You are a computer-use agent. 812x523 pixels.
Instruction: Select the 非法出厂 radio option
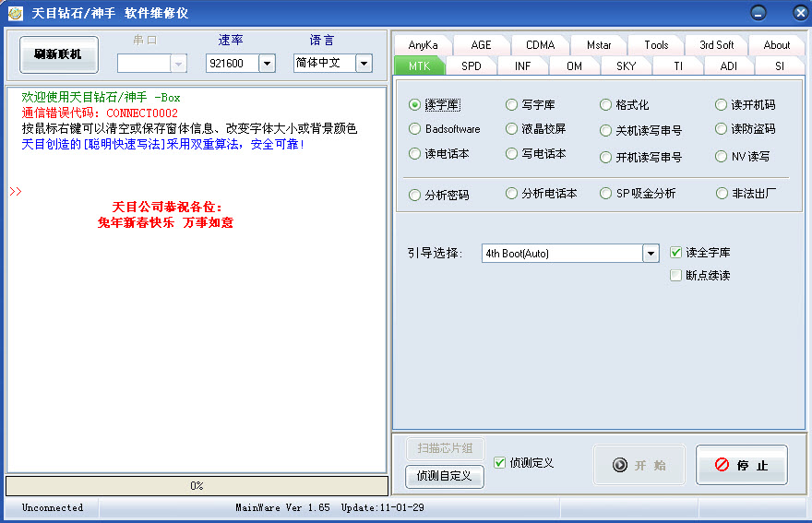click(746, 193)
